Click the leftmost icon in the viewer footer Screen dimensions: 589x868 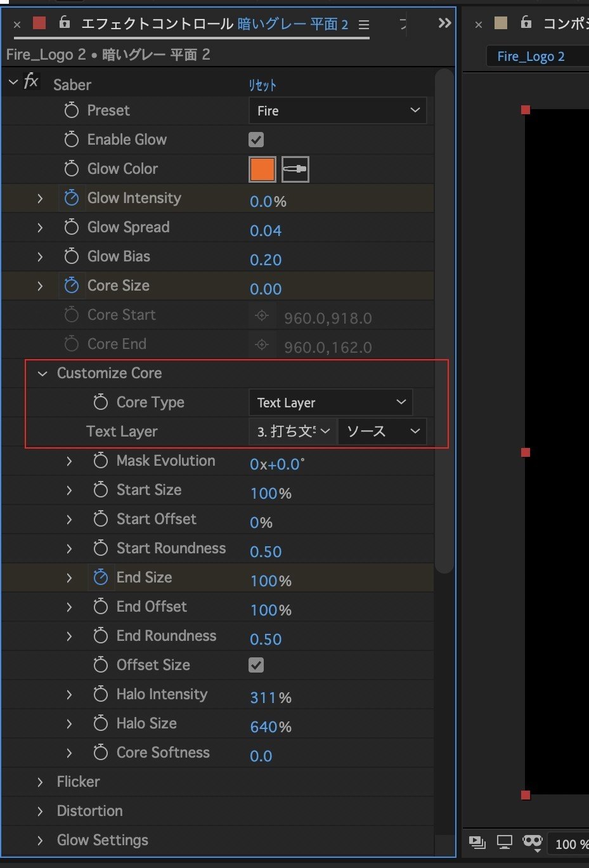pos(477,843)
